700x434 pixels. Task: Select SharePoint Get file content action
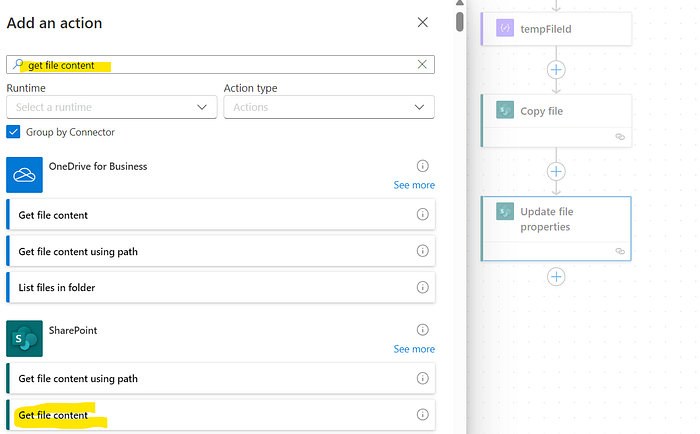(x=221, y=415)
